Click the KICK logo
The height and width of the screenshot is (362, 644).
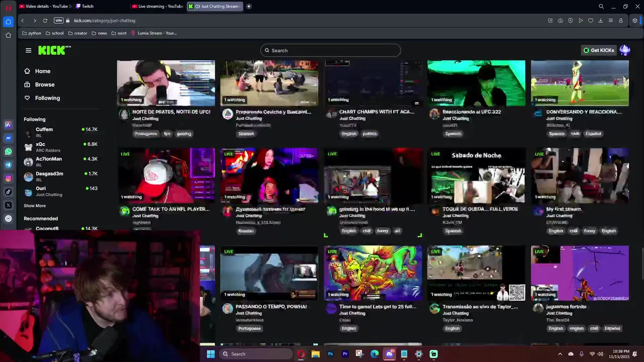coord(54,50)
